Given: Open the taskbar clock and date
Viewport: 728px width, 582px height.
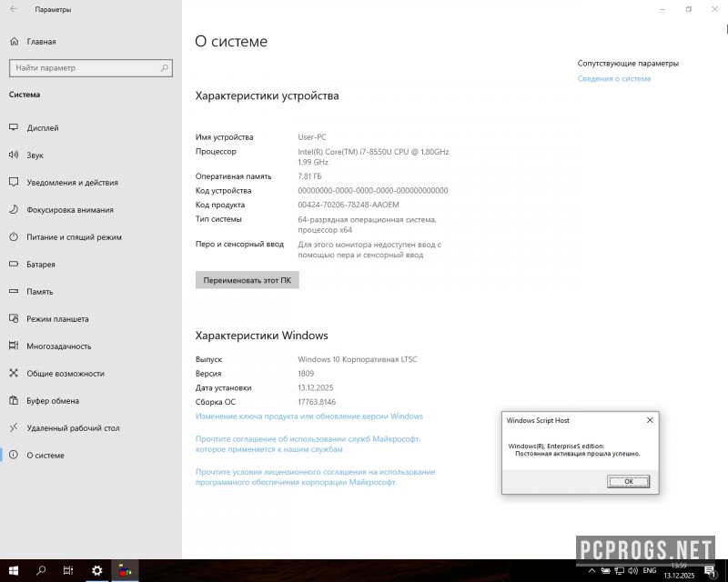Looking at the screenshot, I should tap(679, 571).
